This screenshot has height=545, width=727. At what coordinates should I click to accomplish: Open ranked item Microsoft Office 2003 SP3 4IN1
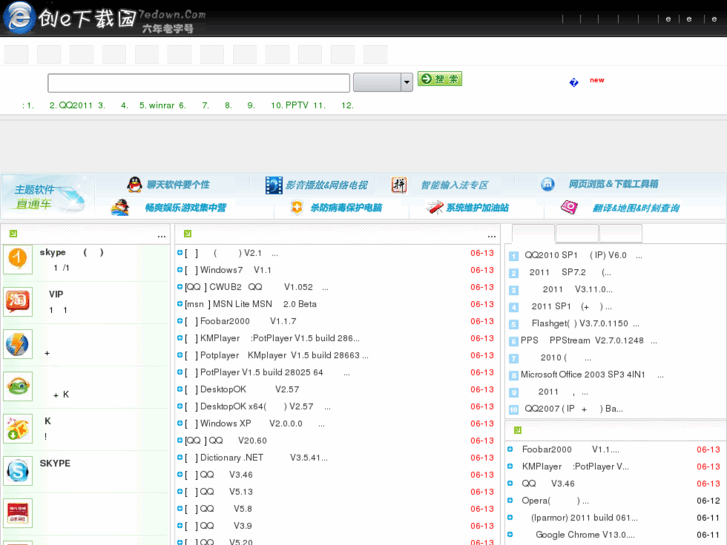click(592, 374)
